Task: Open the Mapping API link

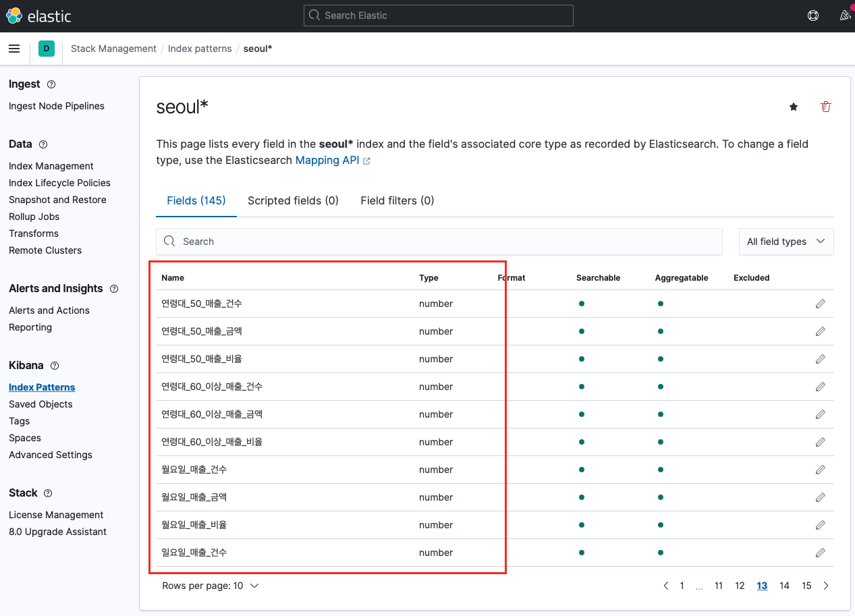Action: tap(333, 161)
